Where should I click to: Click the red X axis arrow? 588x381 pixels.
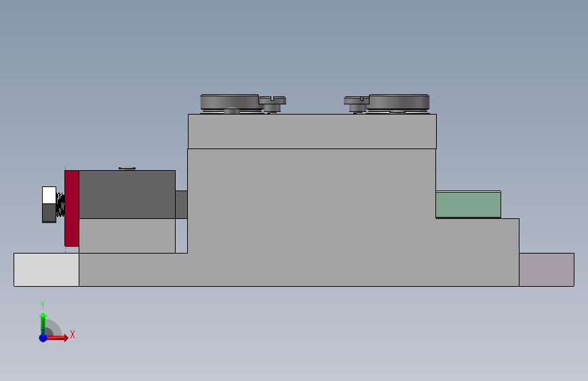(x=57, y=338)
